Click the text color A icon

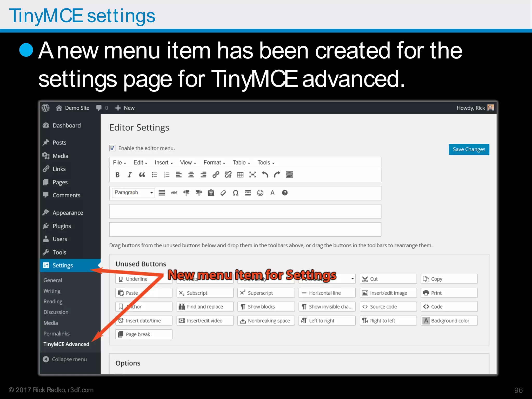pos(272,193)
